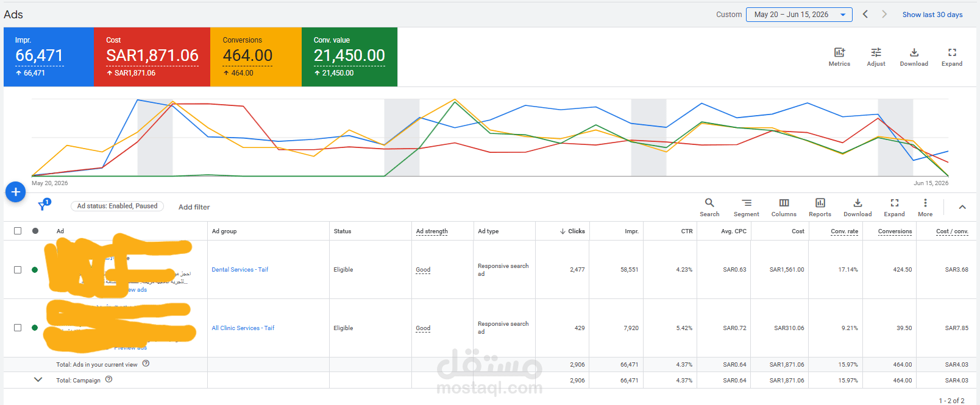This screenshot has width=980, height=405.
Task: Open the Columns editor
Action: [x=784, y=207]
